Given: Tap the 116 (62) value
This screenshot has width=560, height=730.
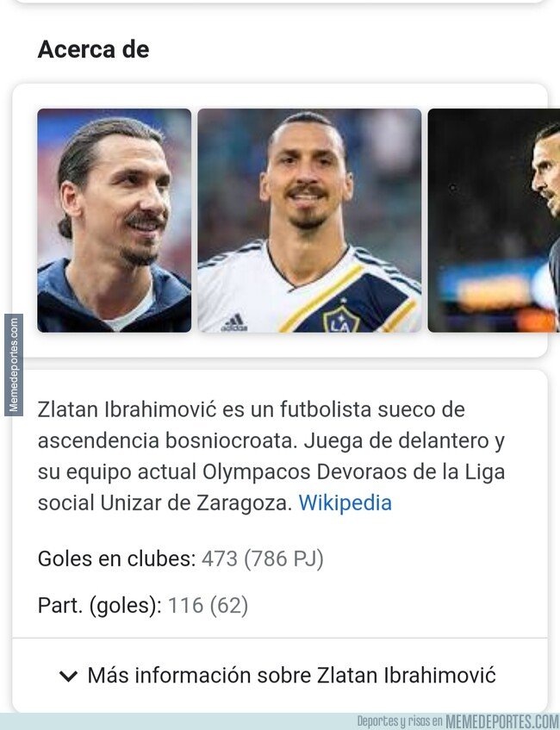Looking at the screenshot, I should tap(208, 605).
